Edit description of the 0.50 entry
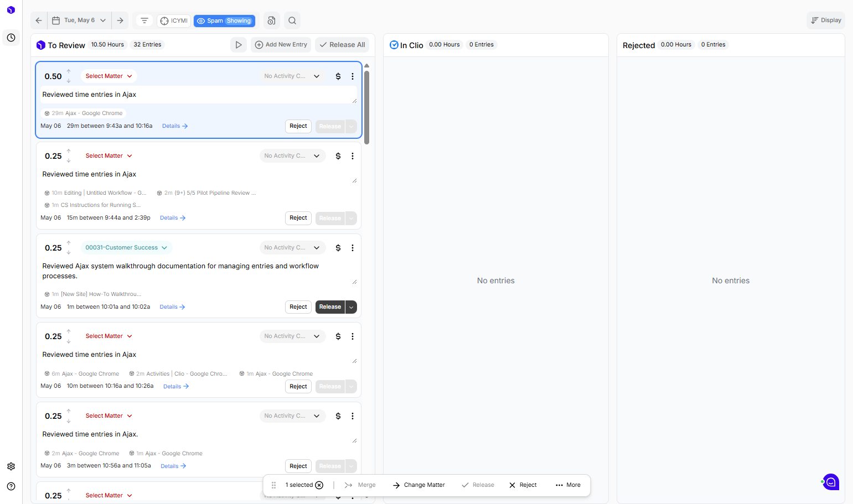853x504 pixels. (199, 95)
